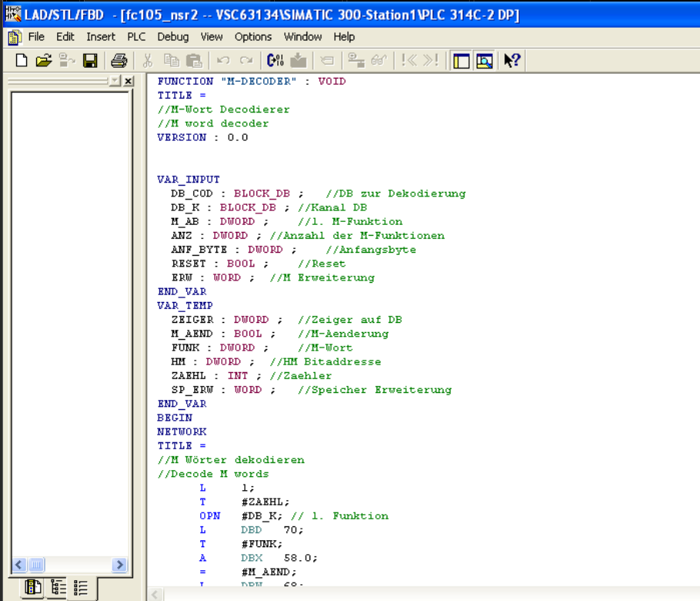Click the Download to PLC icon

299,60
